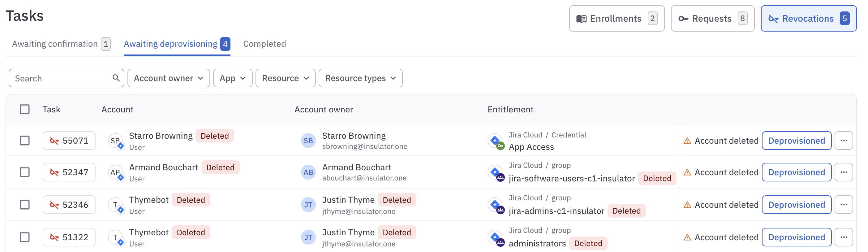Click the warning icon in task 52347 row
Screen dimensions: 868x252
pos(687,172)
